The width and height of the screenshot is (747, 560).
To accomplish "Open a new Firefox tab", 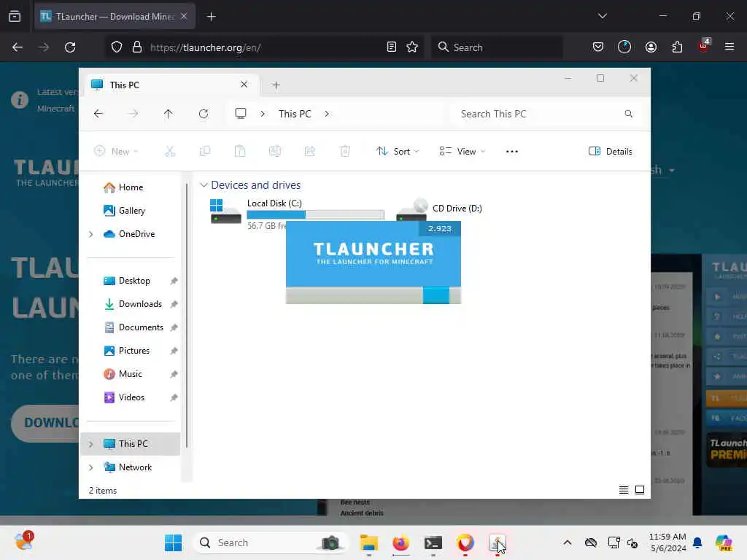I will (x=212, y=17).
